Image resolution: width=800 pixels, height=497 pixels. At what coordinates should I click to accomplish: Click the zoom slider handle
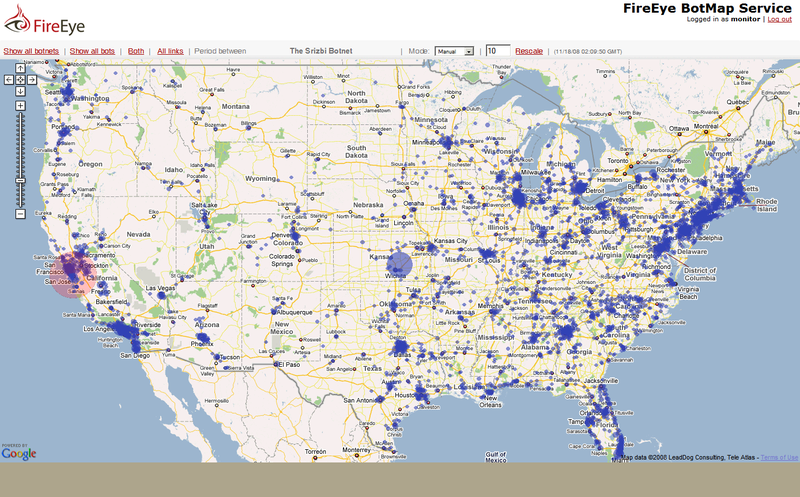[x=20, y=181]
